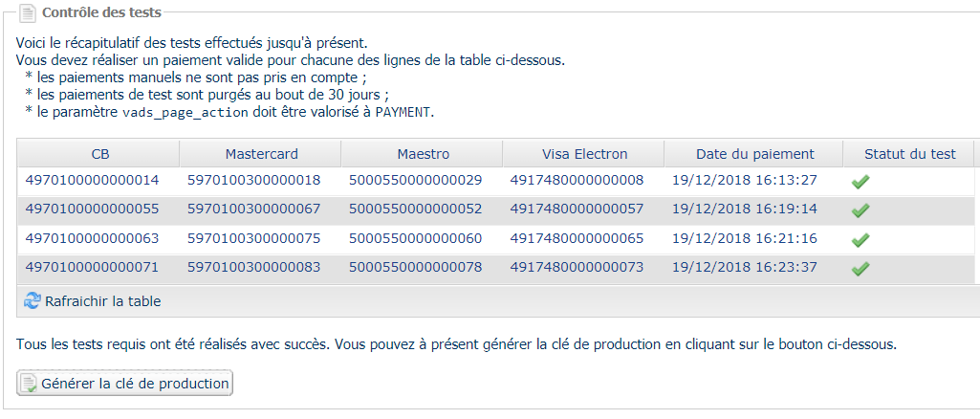This screenshot has width=980, height=419.
Task: Click green checkmark for 16:13:27 payment
Action: click(x=860, y=182)
